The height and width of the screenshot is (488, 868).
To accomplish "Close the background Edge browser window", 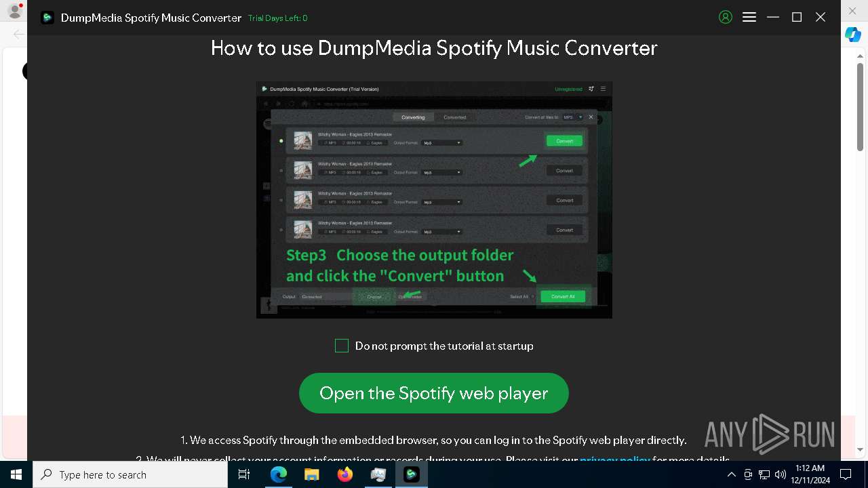I will (853, 11).
